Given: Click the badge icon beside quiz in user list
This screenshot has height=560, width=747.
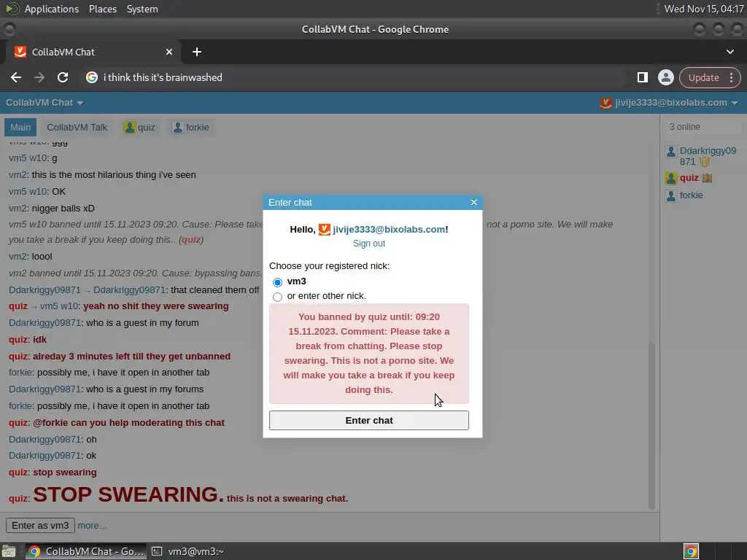Looking at the screenshot, I should pyautogui.click(x=707, y=178).
